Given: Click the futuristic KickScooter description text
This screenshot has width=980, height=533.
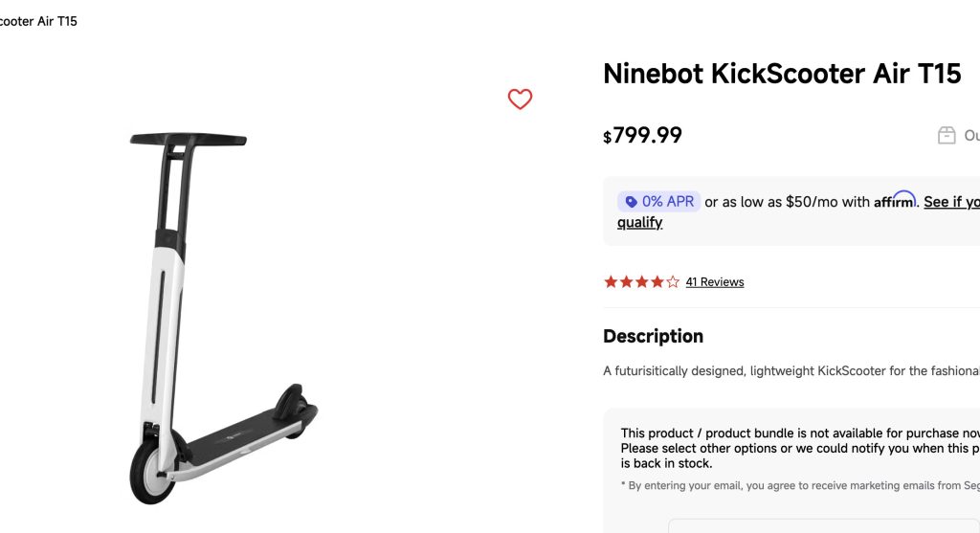Looking at the screenshot, I should coord(791,371).
